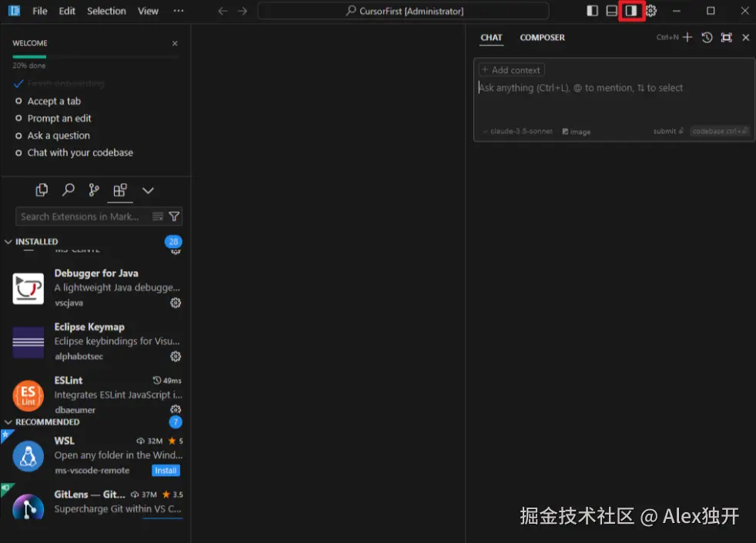This screenshot has height=543, width=756.
Task: Open the Selection menu
Action: point(106,11)
